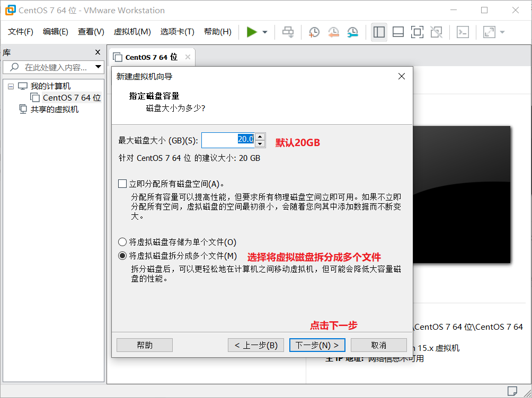Minimize the VMware Workstation window
The height and width of the screenshot is (398, 532).
(x=454, y=10)
